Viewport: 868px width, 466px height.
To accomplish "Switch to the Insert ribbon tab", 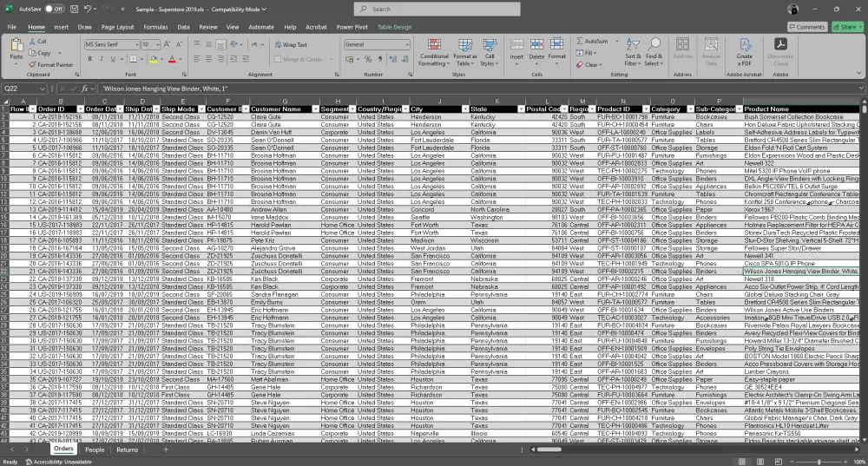I will coord(61,27).
